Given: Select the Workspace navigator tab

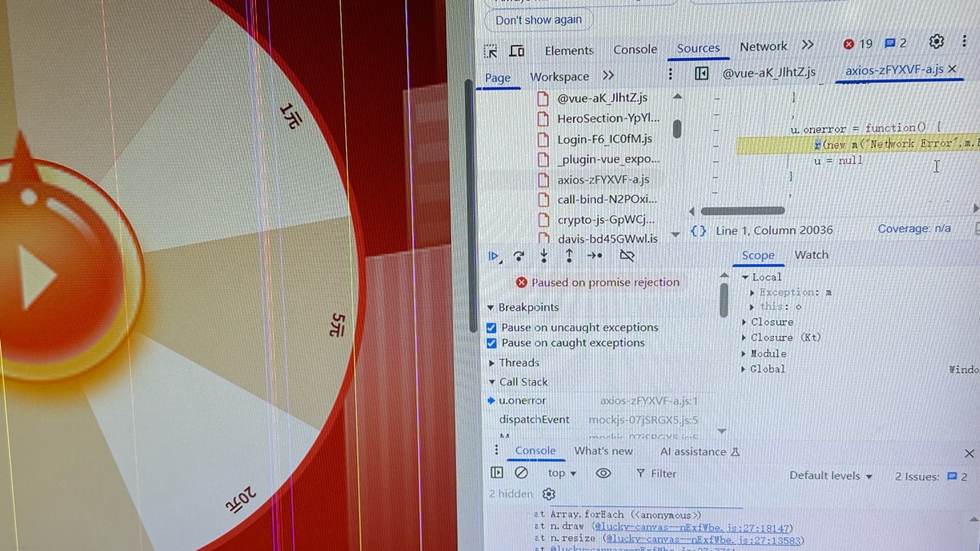Looking at the screenshot, I should point(560,77).
